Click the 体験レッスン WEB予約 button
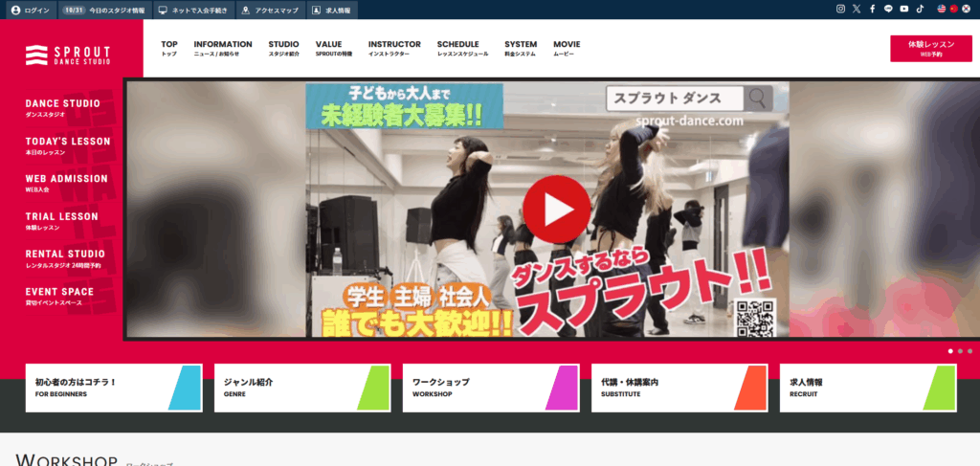 pyautogui.click(x=931, y=49)
